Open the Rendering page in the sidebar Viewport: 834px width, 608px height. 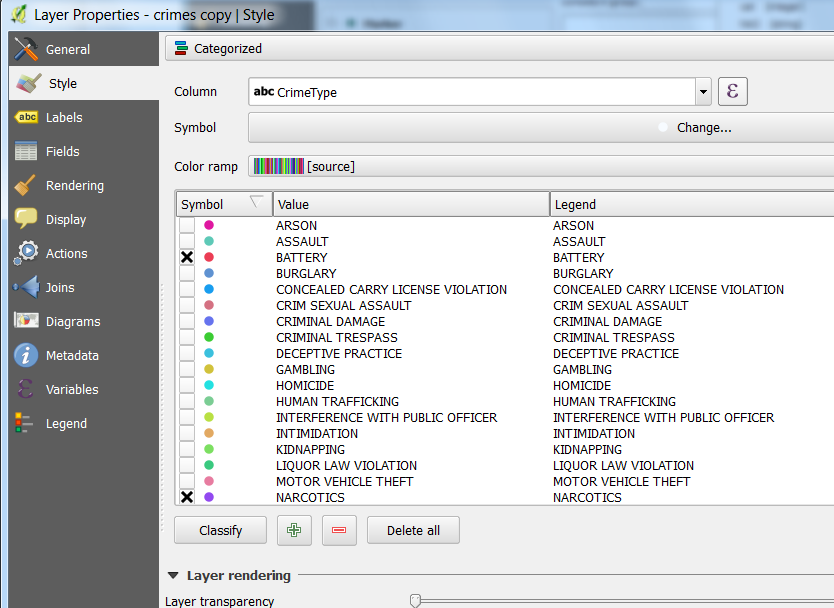click(x=75, y=185)
